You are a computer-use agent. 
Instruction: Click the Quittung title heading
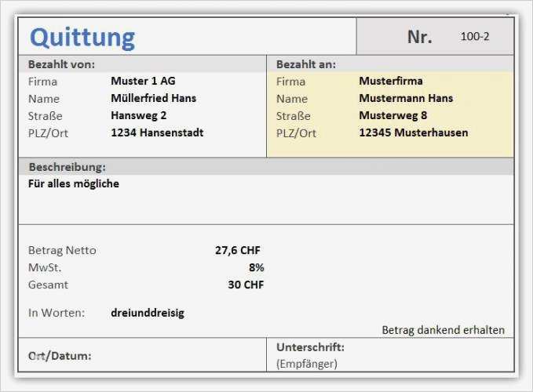pyautogui.click(x=82, y=38)
